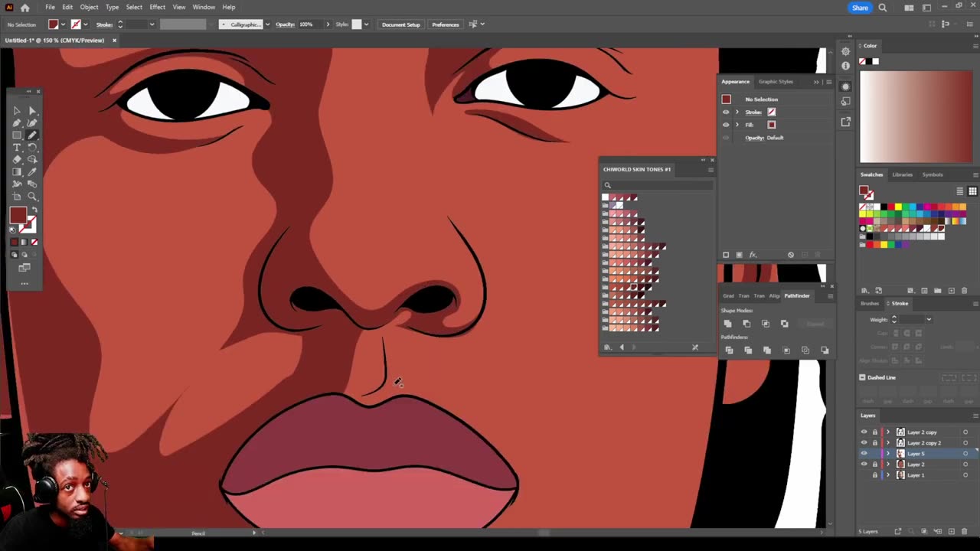Image resolution: width=980 pixels, height=551 pixels.
Task: Click Minus Front shape mode
Action: tap(746, 324)
